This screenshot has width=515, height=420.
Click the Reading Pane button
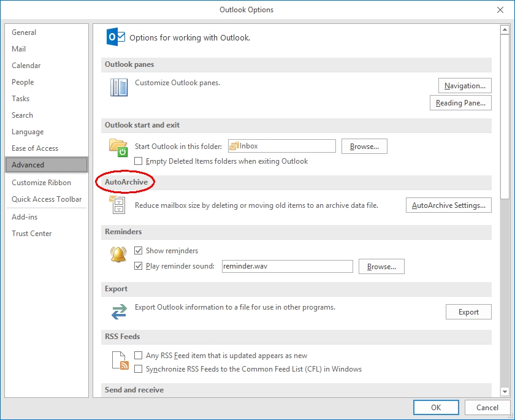tap(460, 103)
